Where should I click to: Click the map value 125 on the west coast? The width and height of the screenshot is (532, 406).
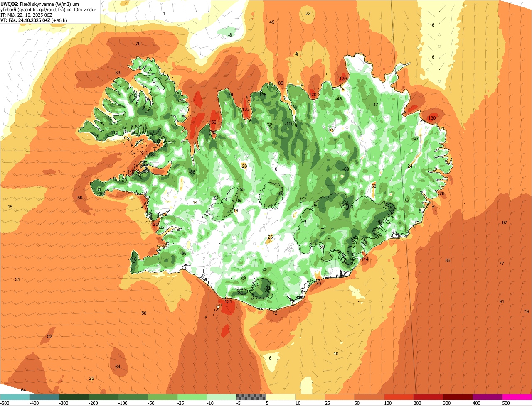click(155, 225)
